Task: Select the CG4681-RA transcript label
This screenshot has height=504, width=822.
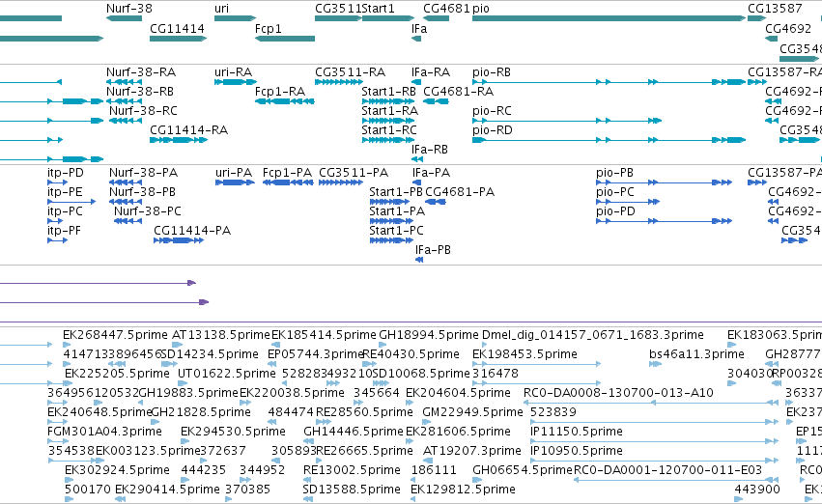Action: 458,91
